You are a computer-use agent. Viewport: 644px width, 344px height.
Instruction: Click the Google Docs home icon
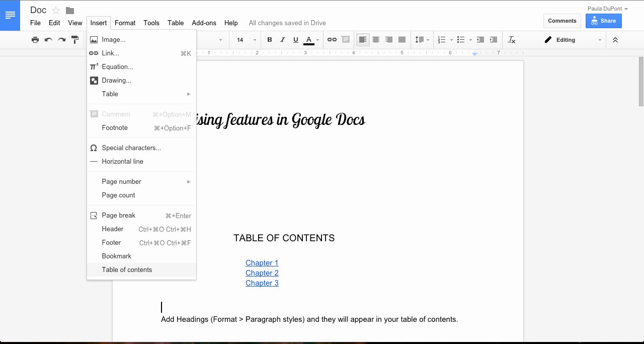coord(10,16)
